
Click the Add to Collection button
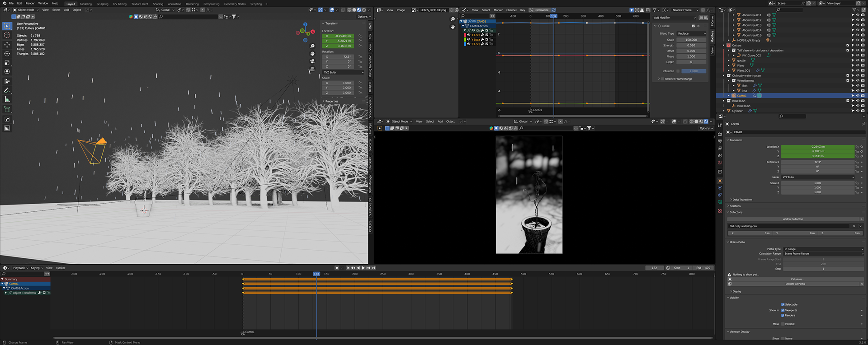click(x=793, y=219)
